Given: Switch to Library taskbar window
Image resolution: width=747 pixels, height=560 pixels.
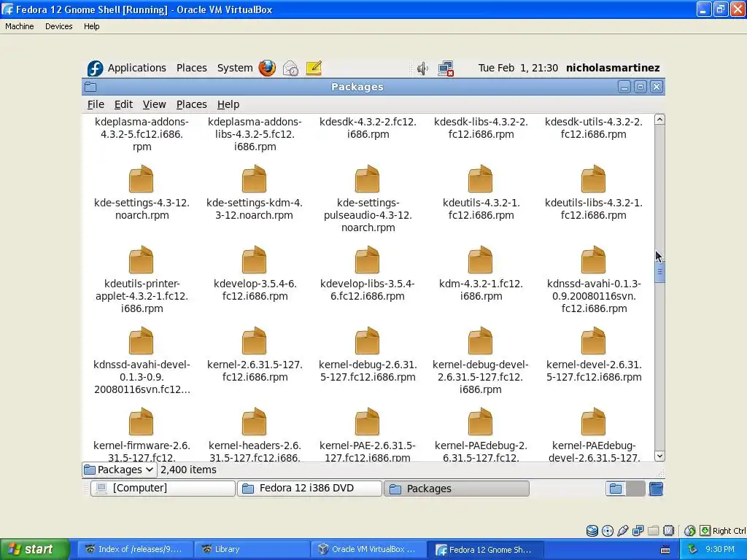Looking at the screenshot, I should pos(252,549).
